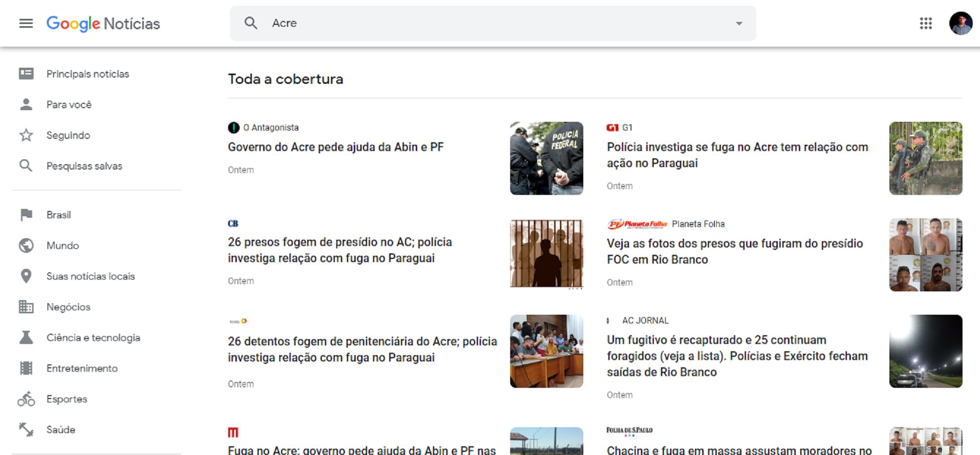Viewport: 980px width, 455px height.
Task: Click the Planeta Folha source name text
Action: tap(698, 224)
